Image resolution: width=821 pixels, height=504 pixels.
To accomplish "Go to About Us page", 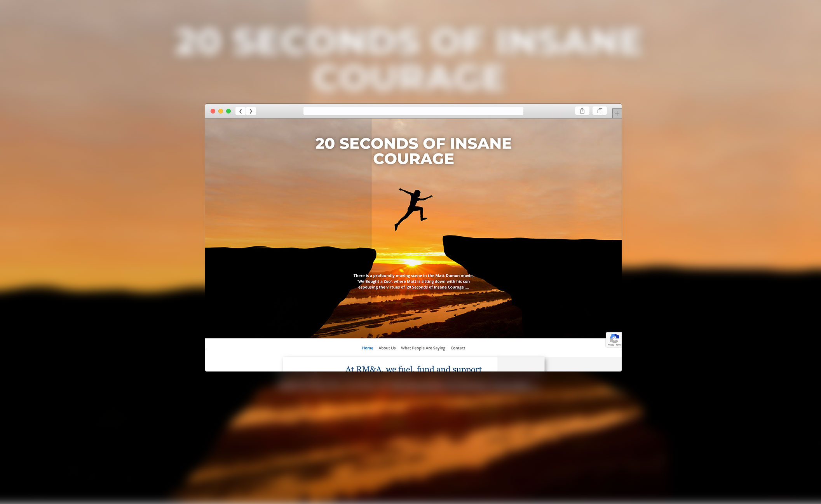I will pyautogui.click(x=387, y=348).
